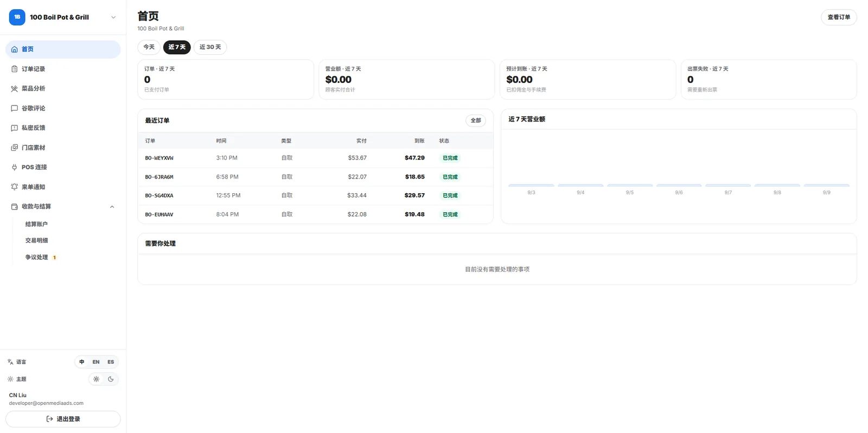This screenshot has width=868, height=433.
Task: Switch to light theme with sun button
Action: 96,379
